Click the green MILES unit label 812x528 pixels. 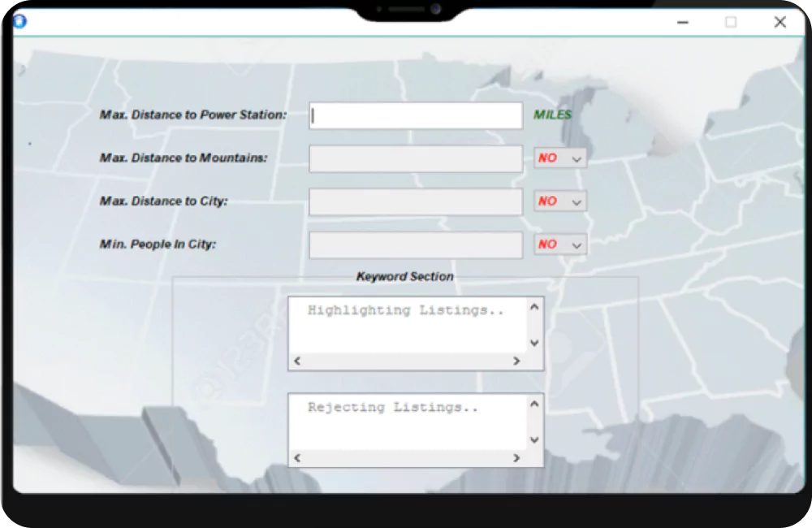[552, 115]
